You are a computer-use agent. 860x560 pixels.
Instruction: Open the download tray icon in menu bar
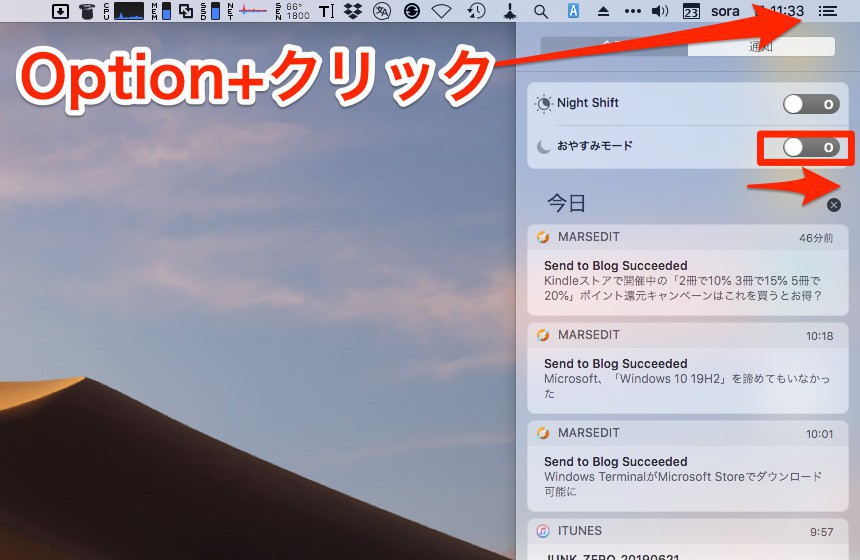(x=60, y=11)
